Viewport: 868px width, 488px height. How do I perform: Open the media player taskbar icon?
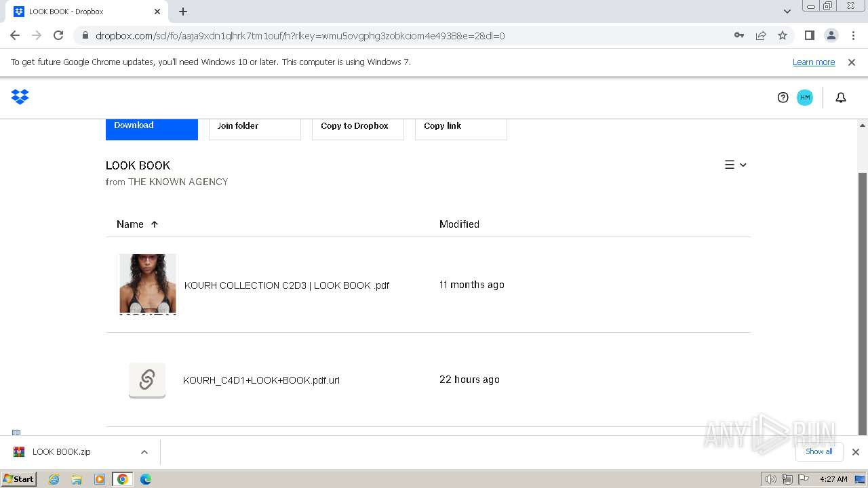click(x=100, y=479)
